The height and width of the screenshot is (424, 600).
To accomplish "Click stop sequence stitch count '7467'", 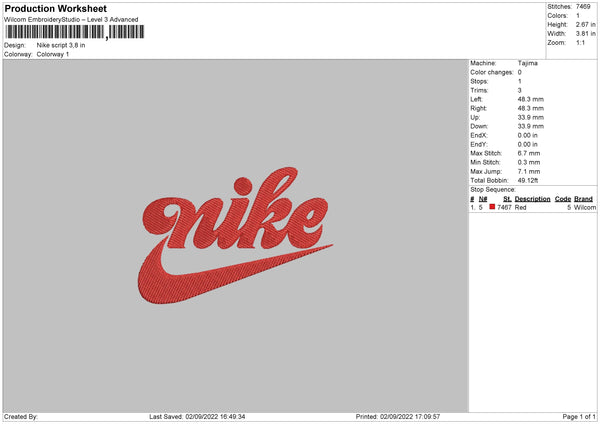I will coord(504,207).
